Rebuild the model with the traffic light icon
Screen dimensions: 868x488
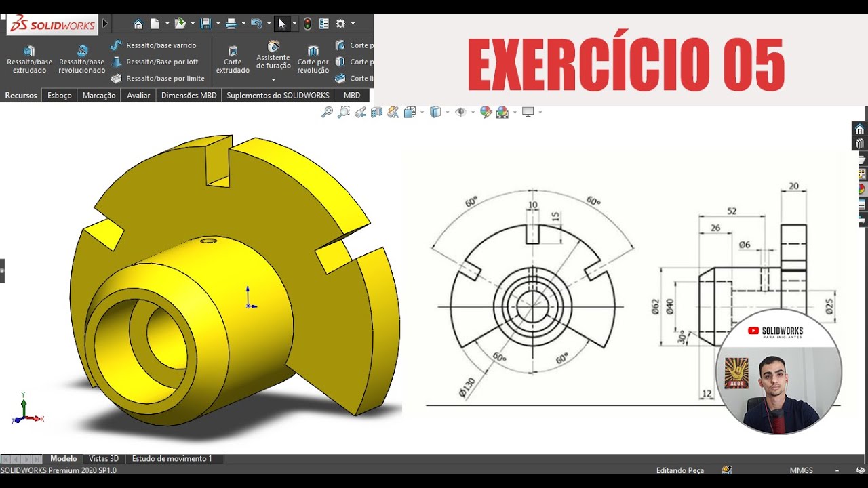click(307, 24)
